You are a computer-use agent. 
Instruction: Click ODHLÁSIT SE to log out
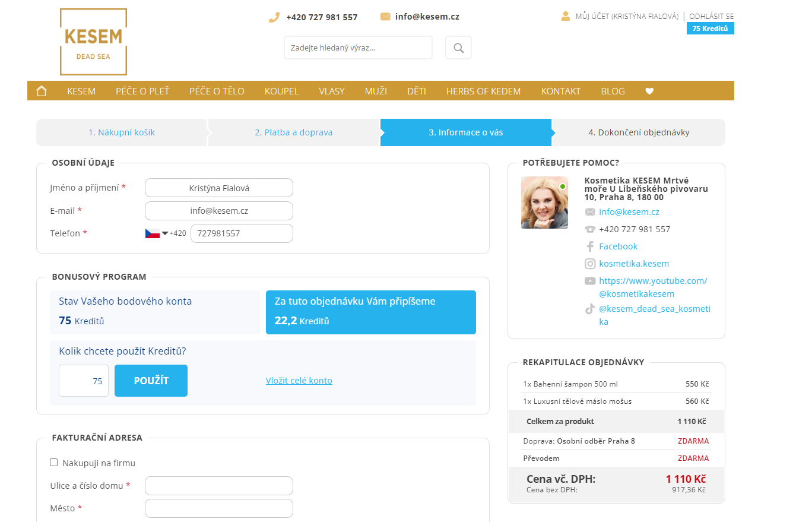pyautogui.click(x=712, y=17)
